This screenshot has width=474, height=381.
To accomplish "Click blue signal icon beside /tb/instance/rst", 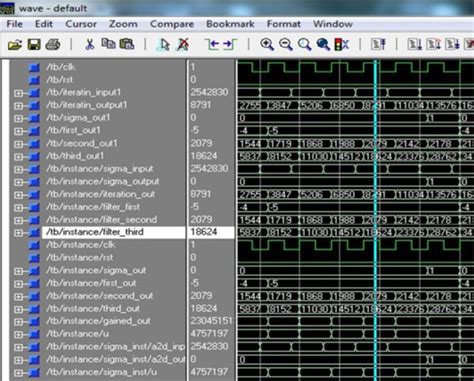I will click(x=34, y=258).
